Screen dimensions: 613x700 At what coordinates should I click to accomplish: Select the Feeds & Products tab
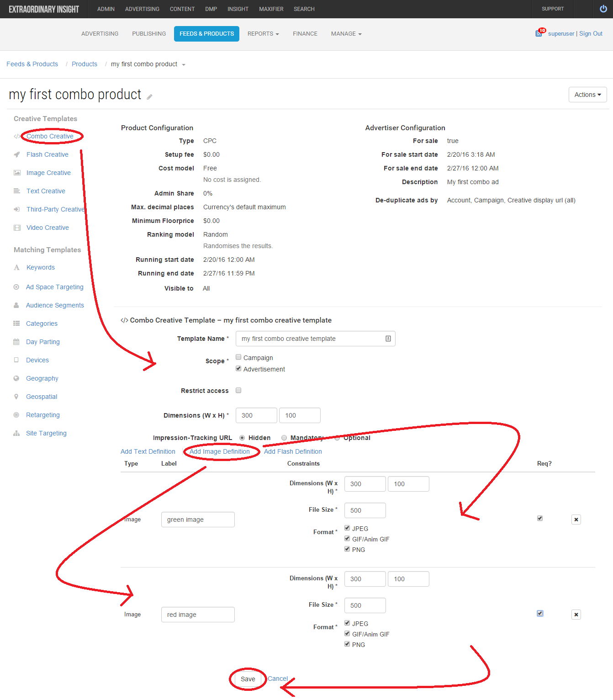[x=206, y=34]
